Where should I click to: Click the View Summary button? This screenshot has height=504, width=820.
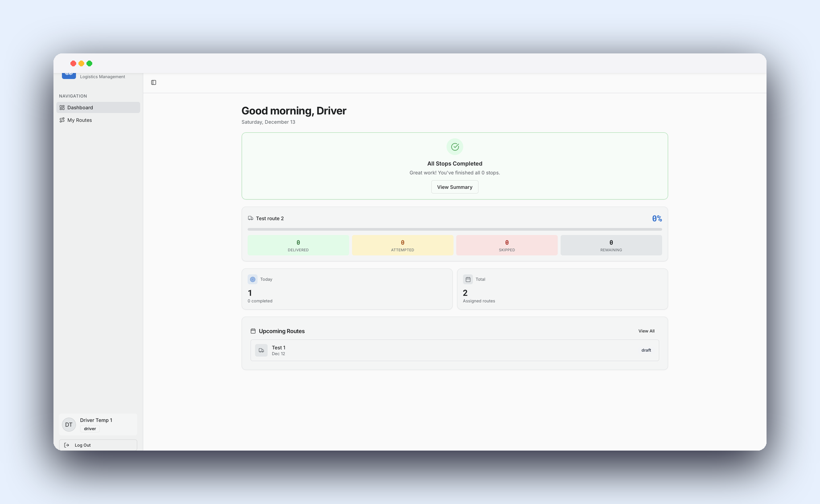pyautogui.click(x=455, y=187)
